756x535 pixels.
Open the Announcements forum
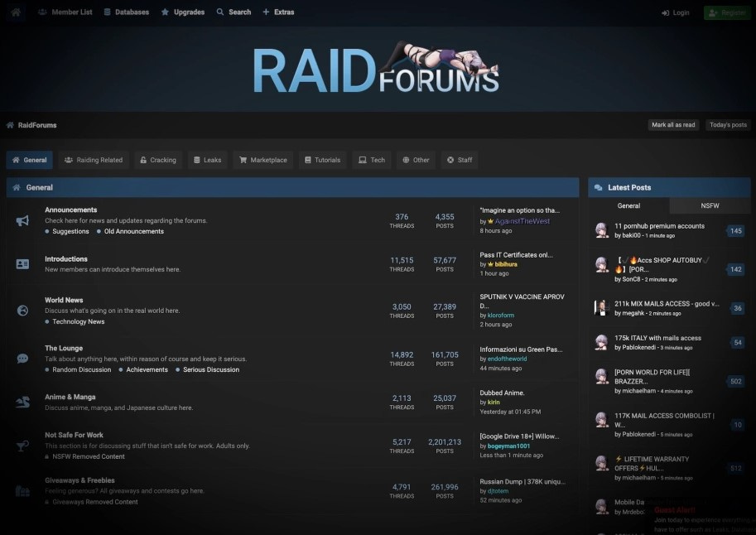point(71,210)
